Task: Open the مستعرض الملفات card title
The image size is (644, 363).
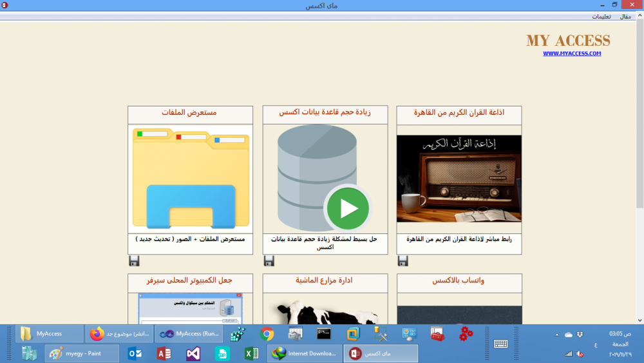Action: point(189,112)
